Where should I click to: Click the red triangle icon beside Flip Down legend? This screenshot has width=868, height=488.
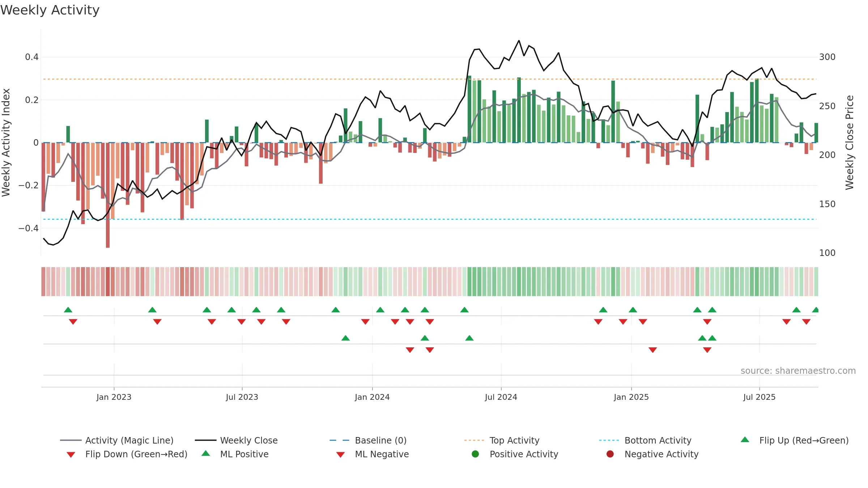point(71,455)
